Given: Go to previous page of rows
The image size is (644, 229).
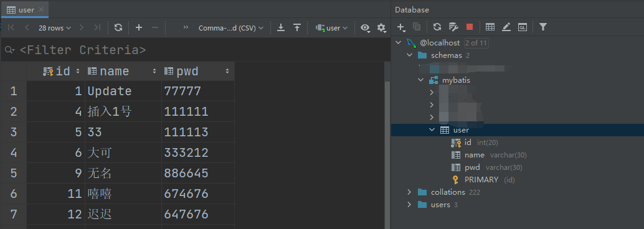Looking at the screenshot, I should click(x=27, y=27).
